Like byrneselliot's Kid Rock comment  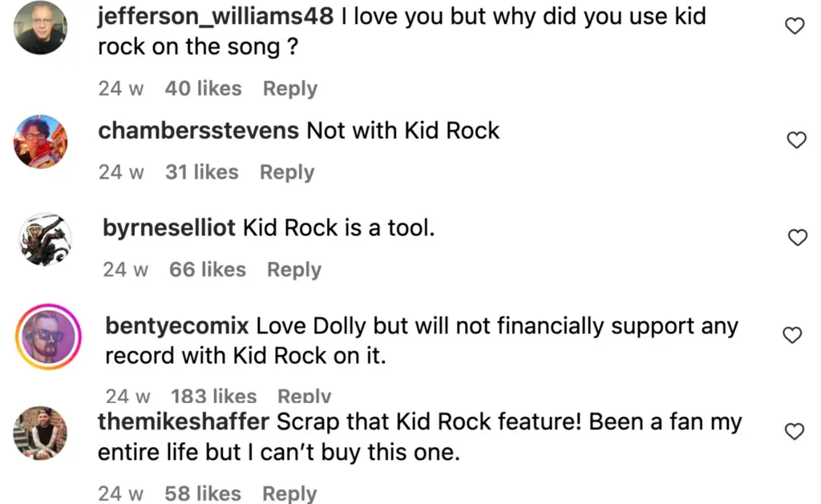click(x=797, y=237)
